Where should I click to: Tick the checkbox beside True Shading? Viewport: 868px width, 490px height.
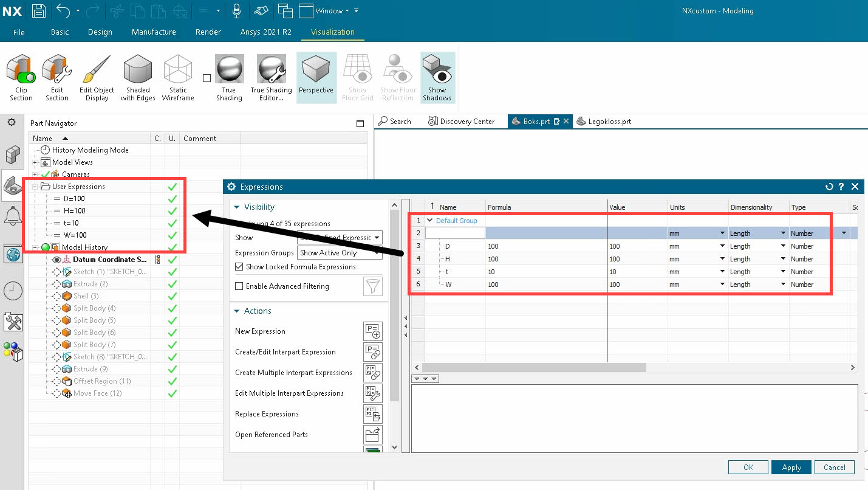click(207, 78)
